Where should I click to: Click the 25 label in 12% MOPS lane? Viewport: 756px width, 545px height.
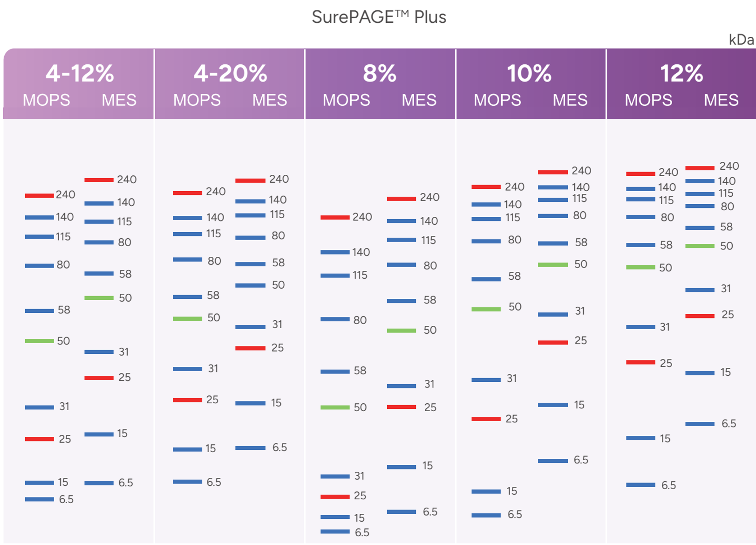point(666,363)
